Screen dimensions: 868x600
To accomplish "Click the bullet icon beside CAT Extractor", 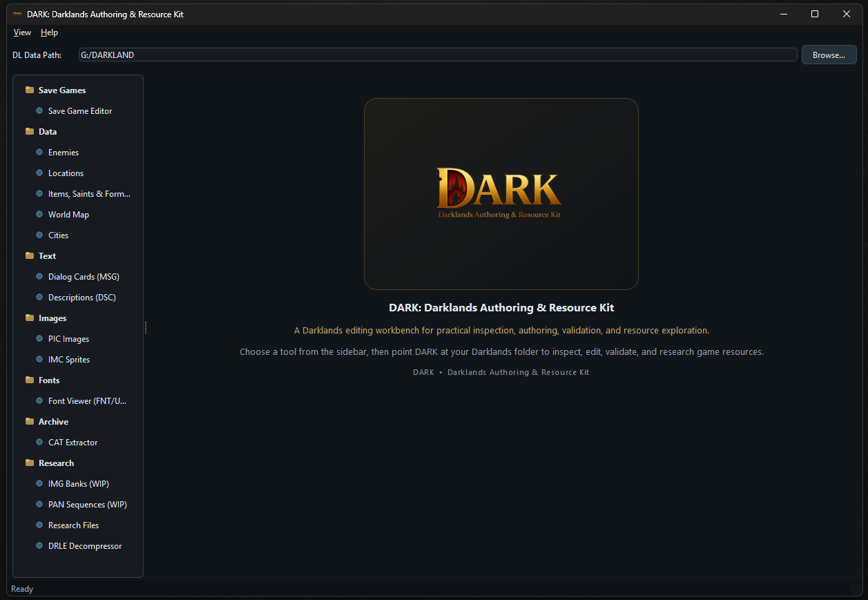I will point(39,443).
